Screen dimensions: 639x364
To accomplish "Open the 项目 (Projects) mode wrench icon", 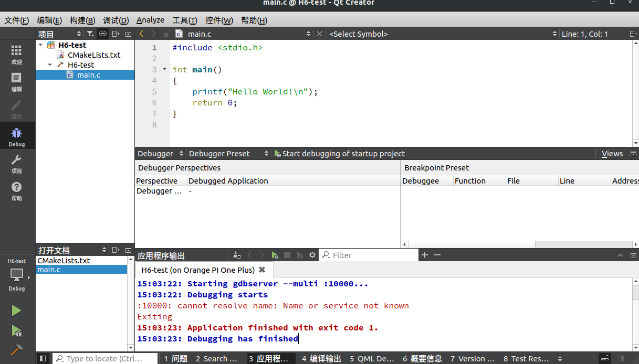I will click(x=17, y=164).
